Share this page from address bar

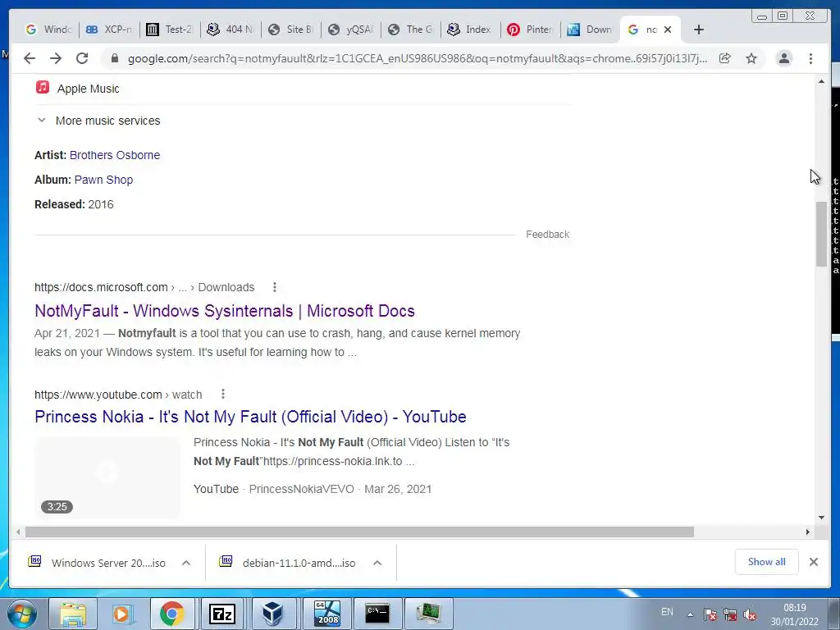coord(725,58)
